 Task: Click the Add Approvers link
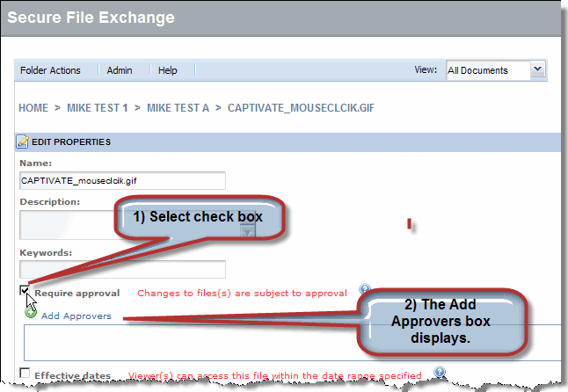point(76,316)
